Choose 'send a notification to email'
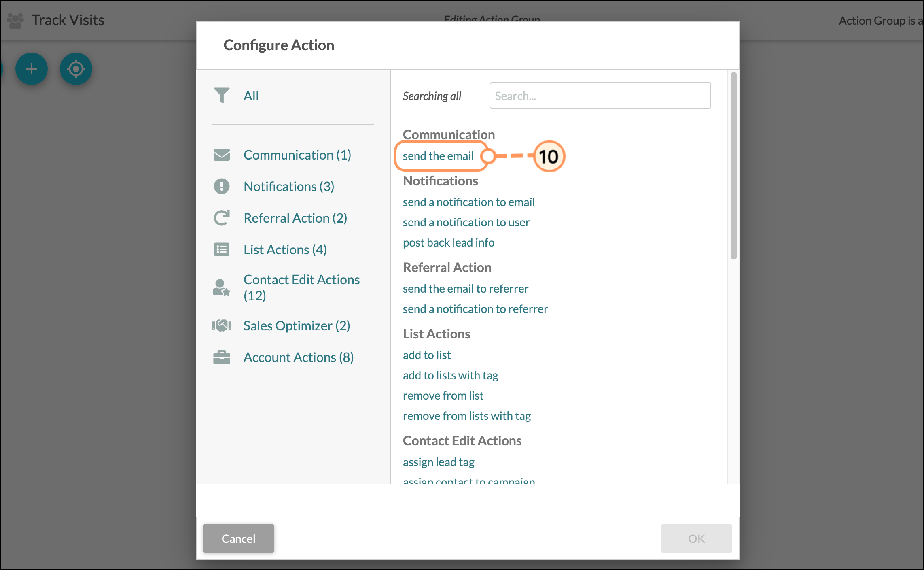The image size is (924, 570). (468, 202)
